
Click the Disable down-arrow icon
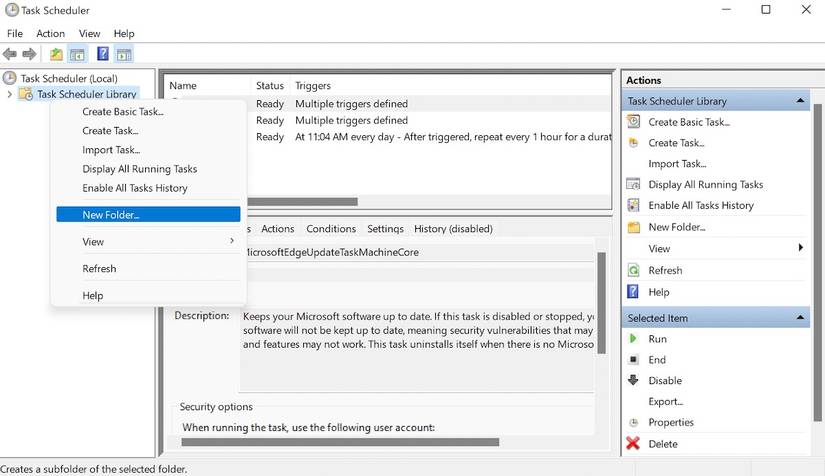tap(633, 380)
